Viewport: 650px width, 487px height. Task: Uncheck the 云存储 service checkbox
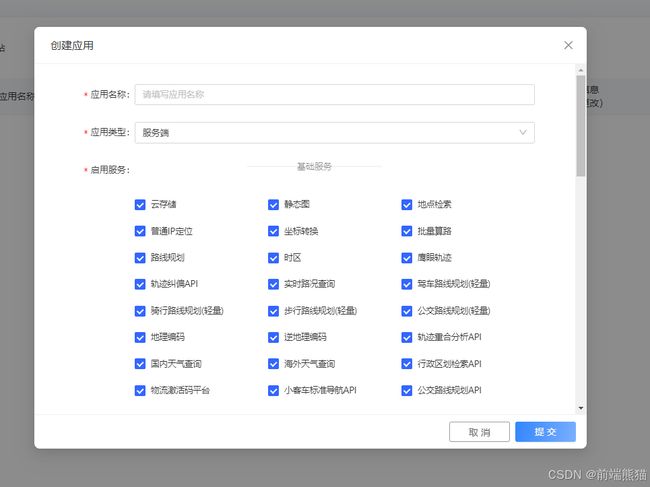coord(140,205)
